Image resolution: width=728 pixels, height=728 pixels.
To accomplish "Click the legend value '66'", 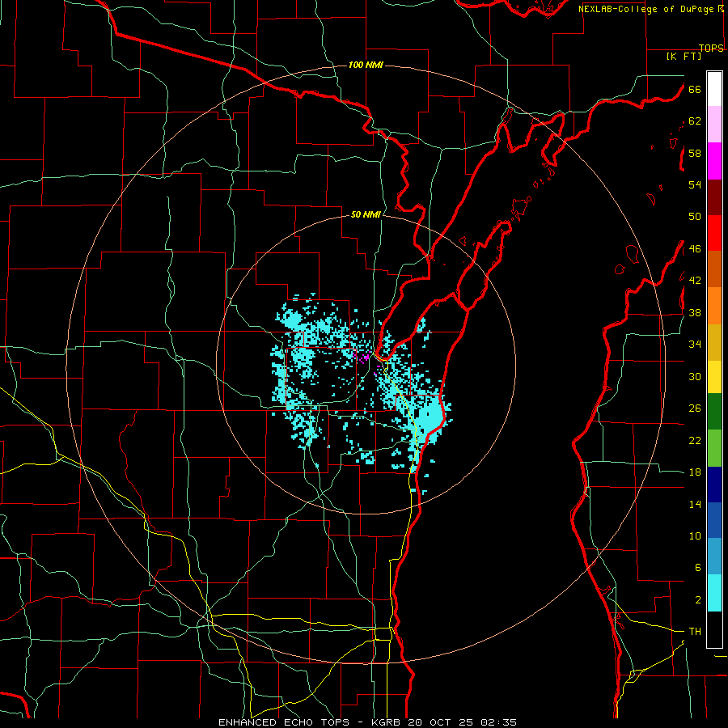I will (x=695, y=89).
